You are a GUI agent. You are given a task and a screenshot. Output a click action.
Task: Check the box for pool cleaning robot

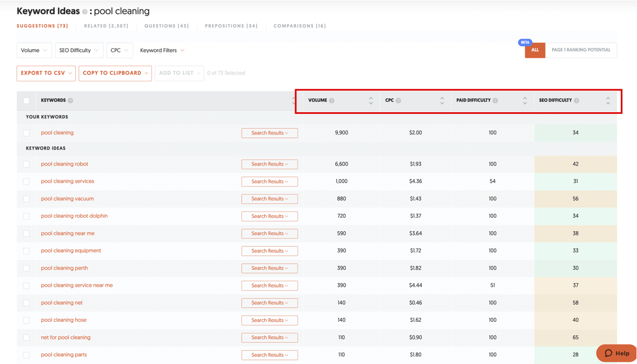[x=26, y=164]
